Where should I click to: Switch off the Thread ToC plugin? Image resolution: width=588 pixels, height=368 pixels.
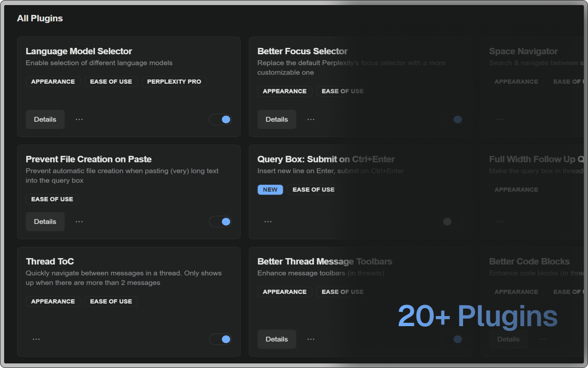(220, 339)
